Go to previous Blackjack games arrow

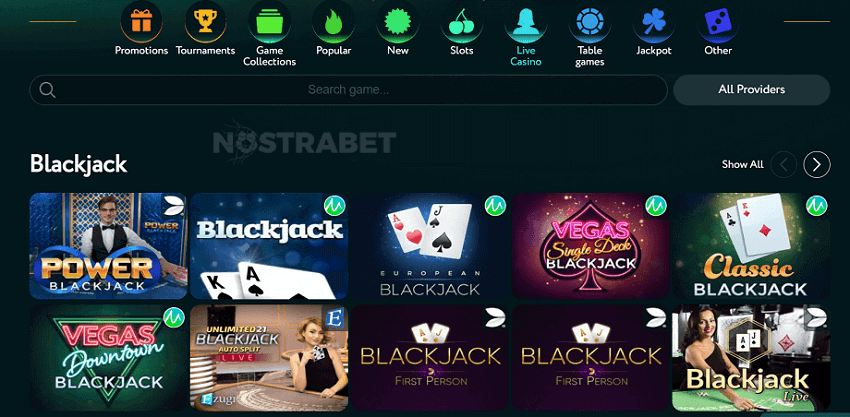(783, 164)
